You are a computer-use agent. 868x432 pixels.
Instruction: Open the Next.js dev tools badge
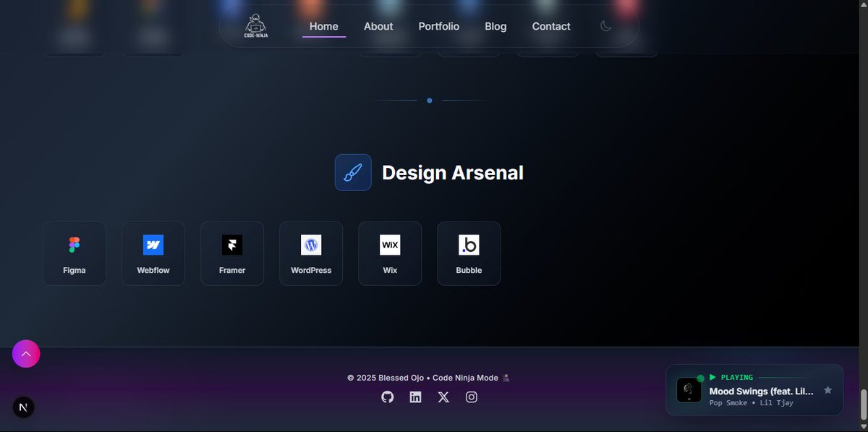tap(23, 407)
